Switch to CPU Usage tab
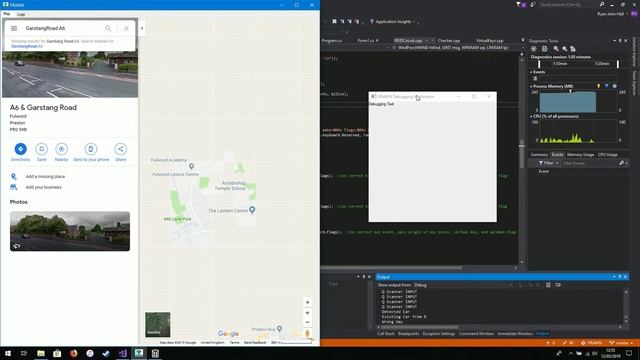 click(607, 155)
